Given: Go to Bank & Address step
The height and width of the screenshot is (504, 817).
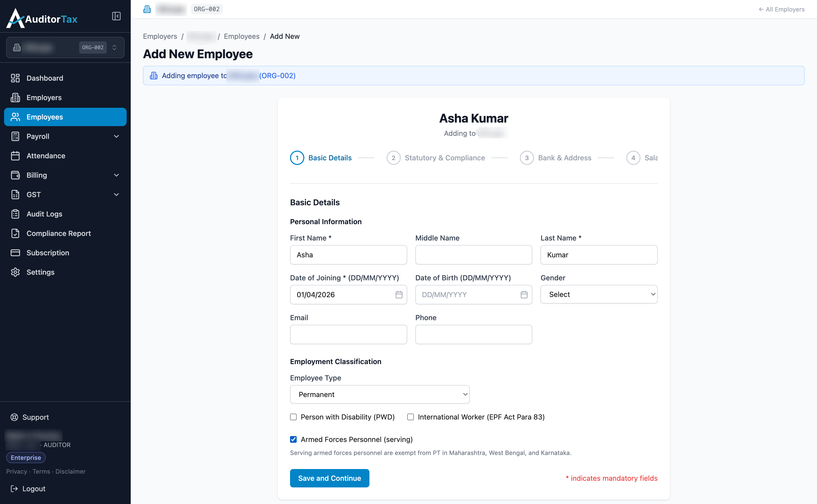Looking at the screenshot, I should tap(556, 158).
